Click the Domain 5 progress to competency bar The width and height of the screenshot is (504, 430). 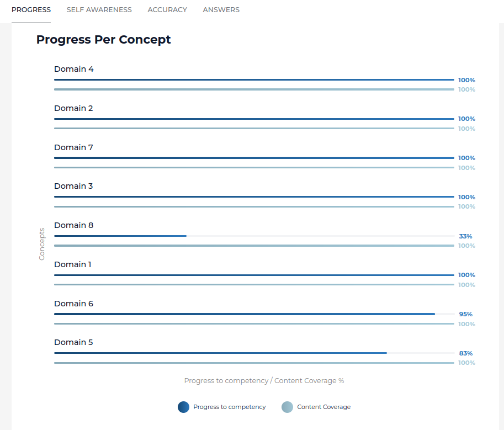pos(220,353)
